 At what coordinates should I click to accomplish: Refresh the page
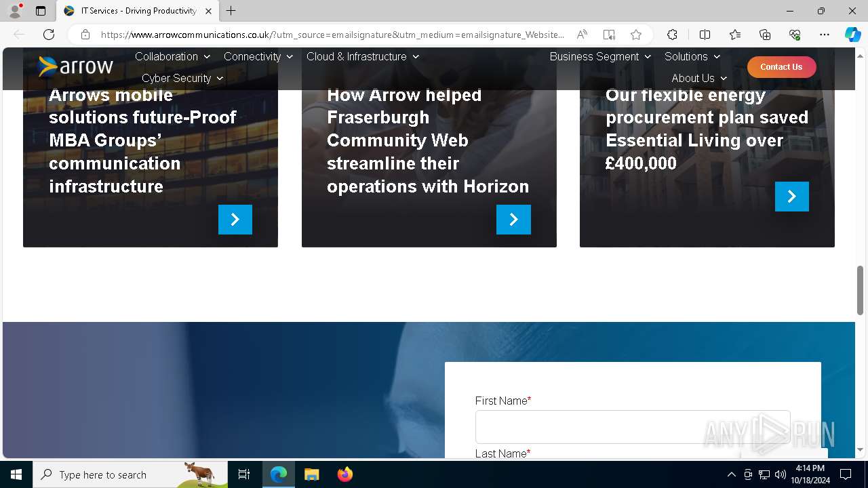[x=49, y=35]
